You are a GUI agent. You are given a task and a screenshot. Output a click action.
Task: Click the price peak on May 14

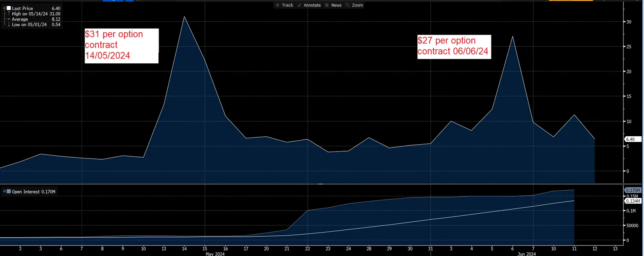(x=184, y=17)
